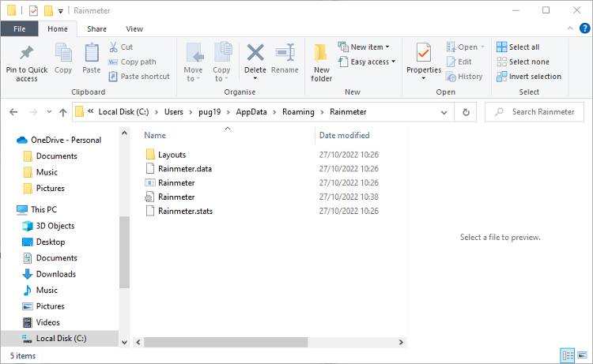Click the Delete X icon

[255, 52]
